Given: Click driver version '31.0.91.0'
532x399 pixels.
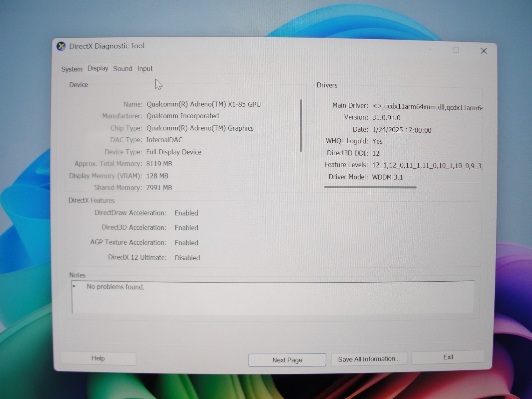Looking at the screenshot, I should click(x=386, y=118).
